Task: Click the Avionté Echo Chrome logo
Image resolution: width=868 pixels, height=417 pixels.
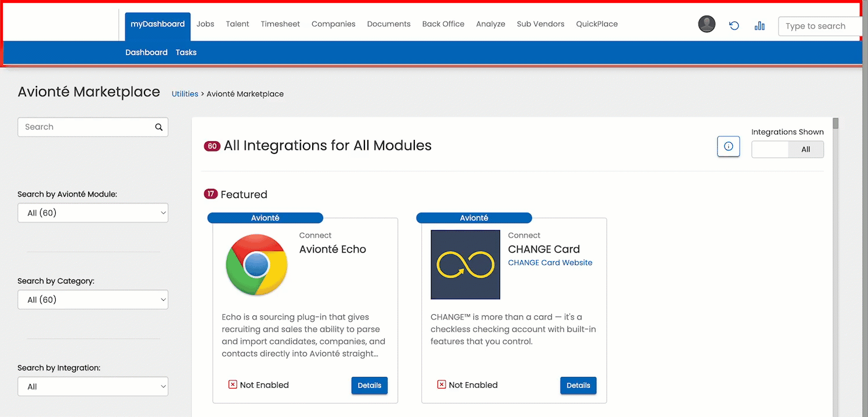Action: (256, 265)
